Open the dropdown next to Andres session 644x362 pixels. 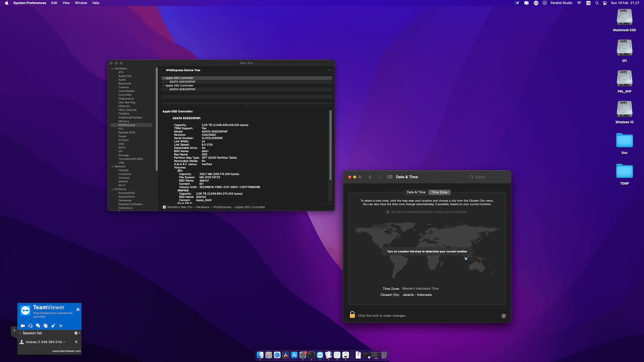(x=64, y=342)
